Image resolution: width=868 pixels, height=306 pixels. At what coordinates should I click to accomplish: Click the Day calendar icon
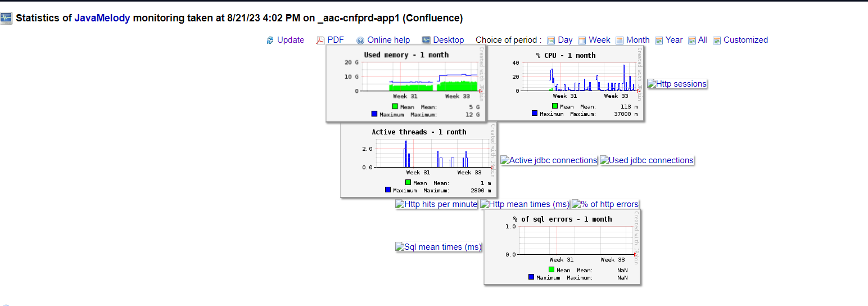click(551, 40)
